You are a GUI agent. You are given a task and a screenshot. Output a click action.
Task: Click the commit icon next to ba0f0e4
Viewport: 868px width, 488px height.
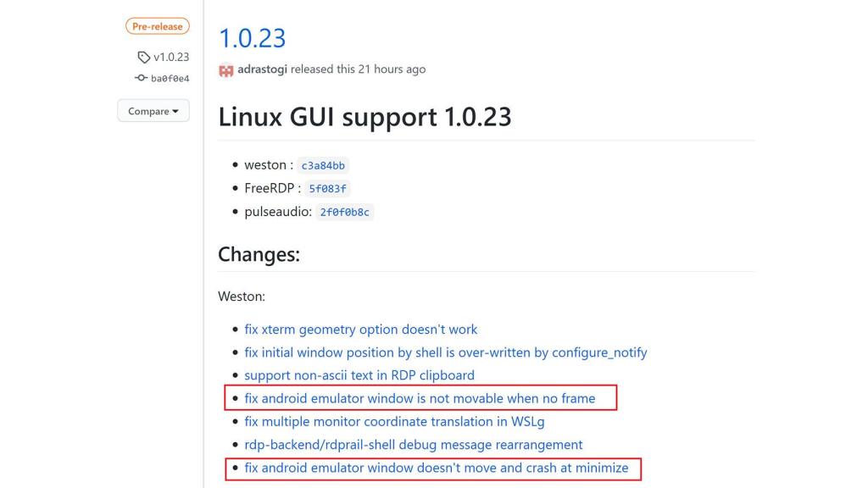(x=141, y=77)
